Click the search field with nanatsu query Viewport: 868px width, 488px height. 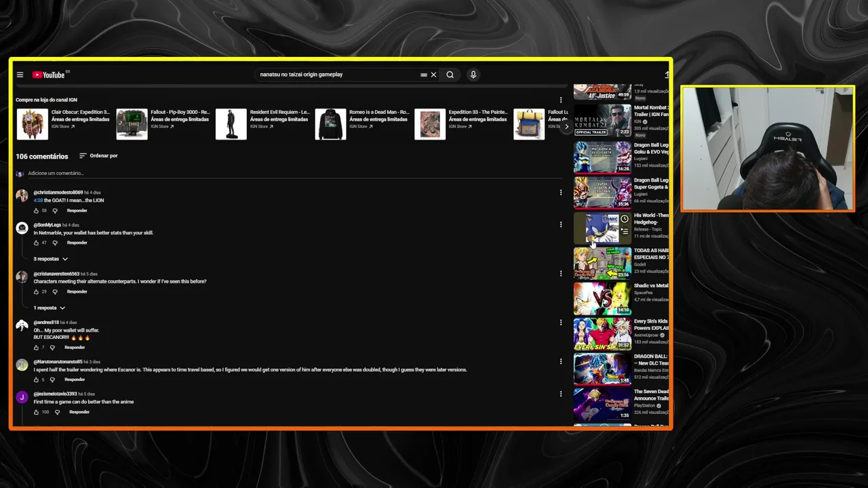[337, 75]
